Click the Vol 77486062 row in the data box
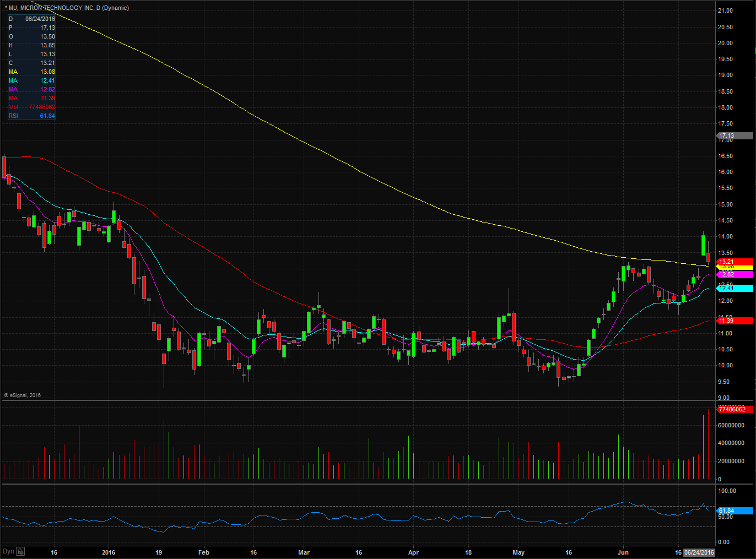This screenshot has height=559, width=756. (31, 107)
